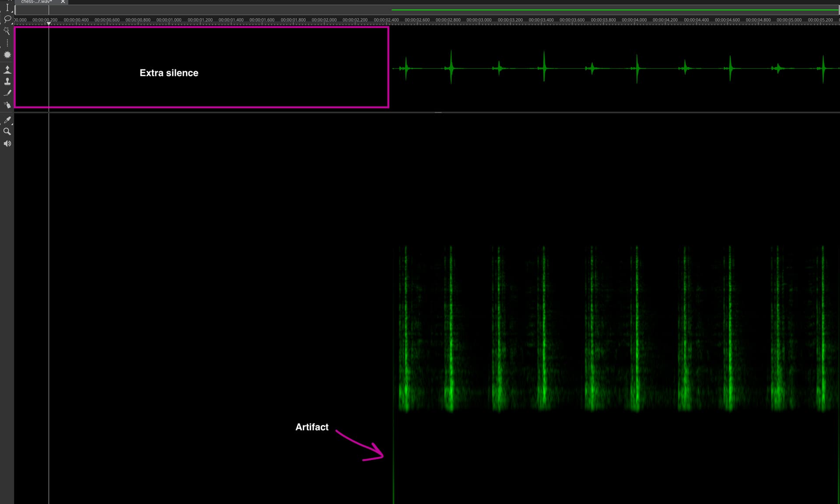Activate the Zoom magnifier tool
This screenshot has height=504, width=840.
click(7, 132)
